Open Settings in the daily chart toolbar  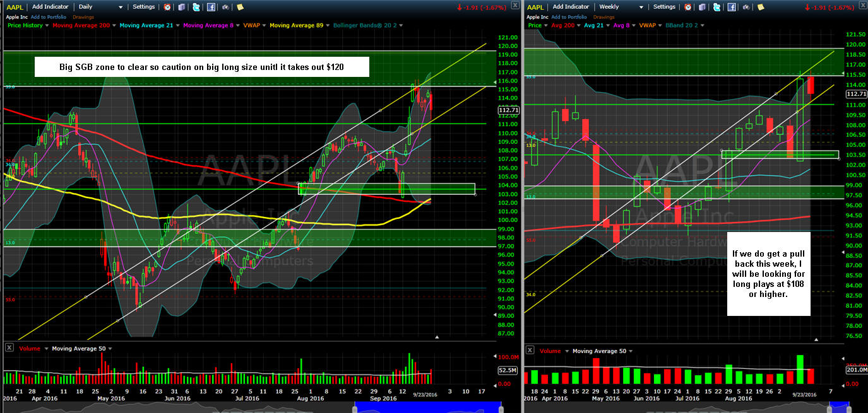(x=143, y=7)
